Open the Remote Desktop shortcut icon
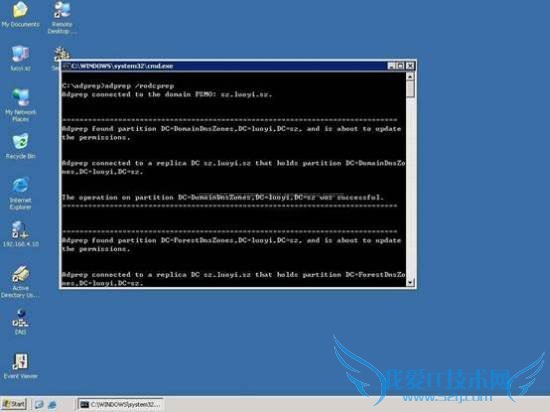This screenshot has height=412, width=550. tap(62, 17)
